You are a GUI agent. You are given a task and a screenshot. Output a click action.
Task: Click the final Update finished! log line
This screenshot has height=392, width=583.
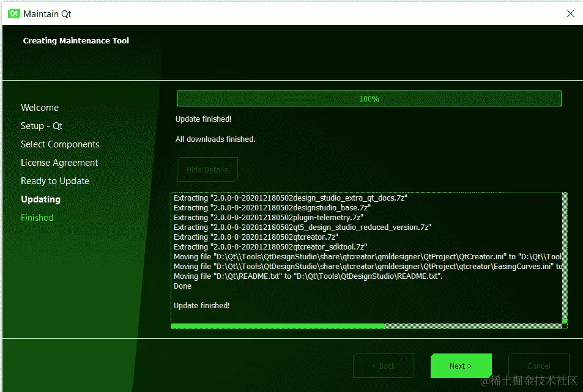(201, 305)
